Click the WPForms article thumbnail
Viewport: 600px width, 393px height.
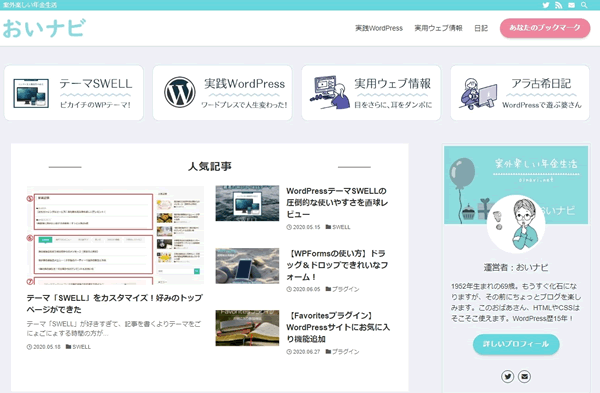point(247,266)
